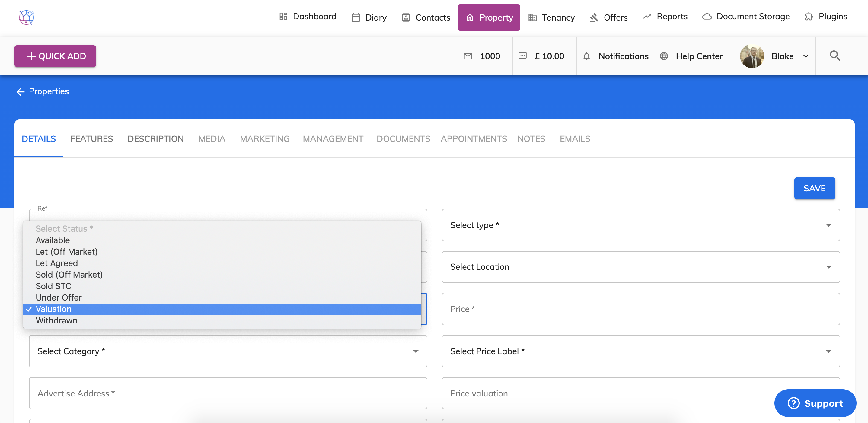868x423 pixels.
Task: Click the search magnifier icon
Action: pyautogui.click(x=834, y=56)
